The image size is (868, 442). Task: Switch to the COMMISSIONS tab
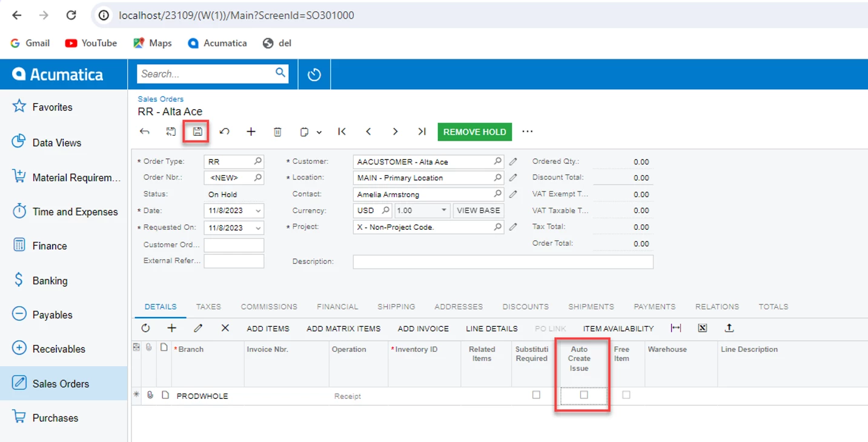pyautogui.click(x=269, y=307)
